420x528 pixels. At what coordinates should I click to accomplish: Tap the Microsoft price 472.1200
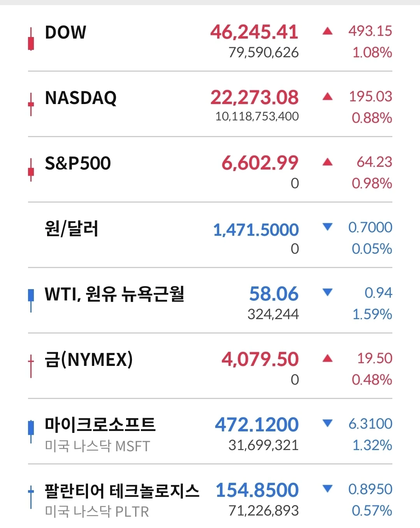257,424
